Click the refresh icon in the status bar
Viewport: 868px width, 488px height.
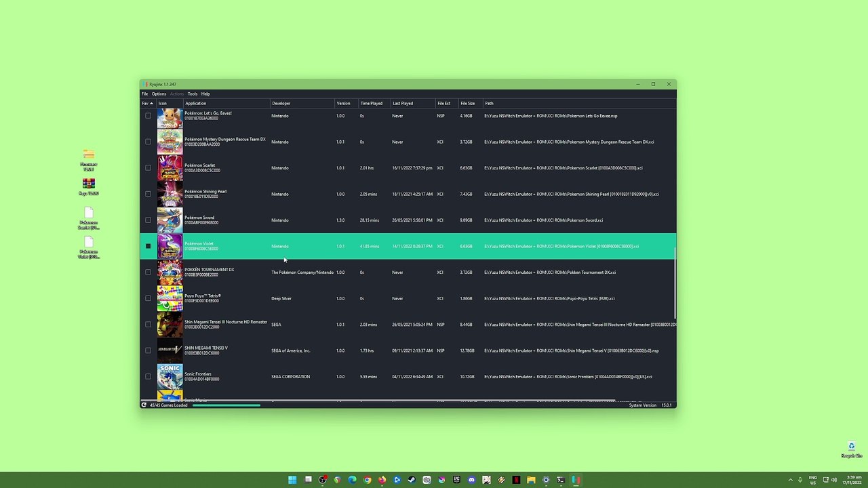click(144, 405)
